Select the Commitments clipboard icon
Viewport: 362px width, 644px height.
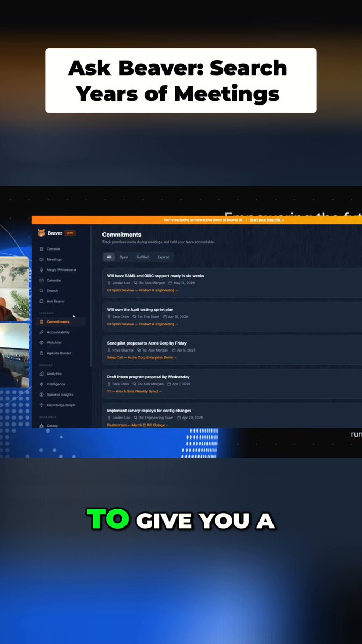coord(42,322)
